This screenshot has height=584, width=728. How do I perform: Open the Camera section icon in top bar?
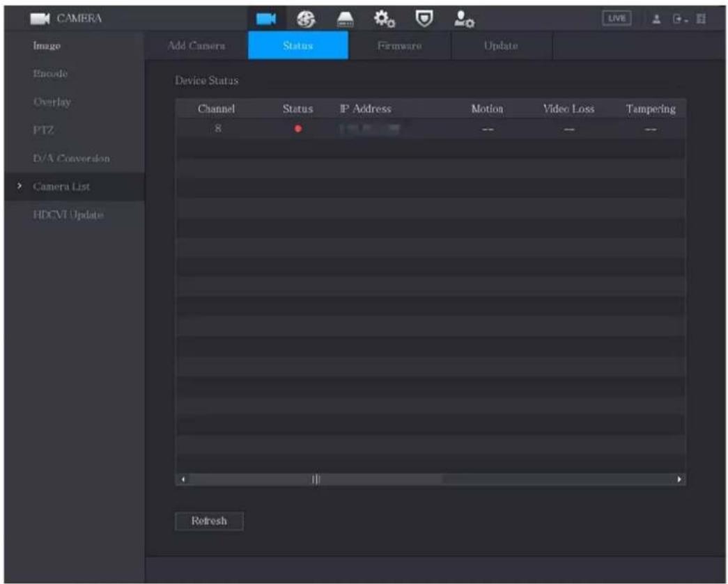tap(266, 19)
